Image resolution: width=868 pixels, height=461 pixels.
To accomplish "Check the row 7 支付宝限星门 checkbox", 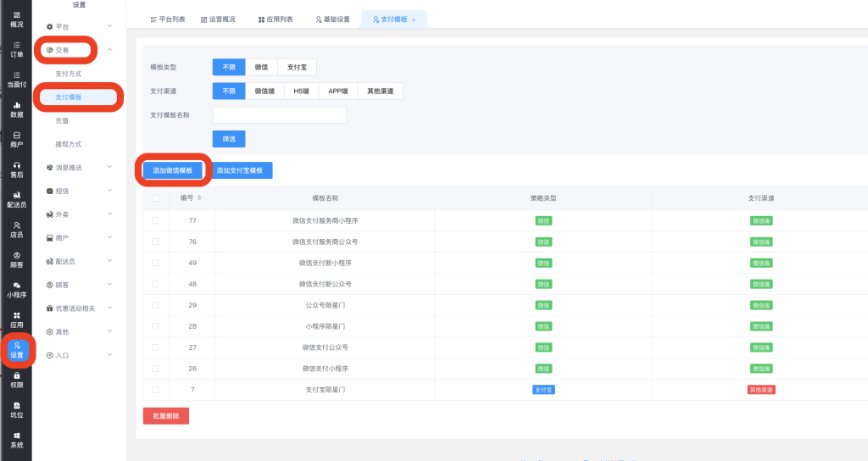I will tap(155, 390).
